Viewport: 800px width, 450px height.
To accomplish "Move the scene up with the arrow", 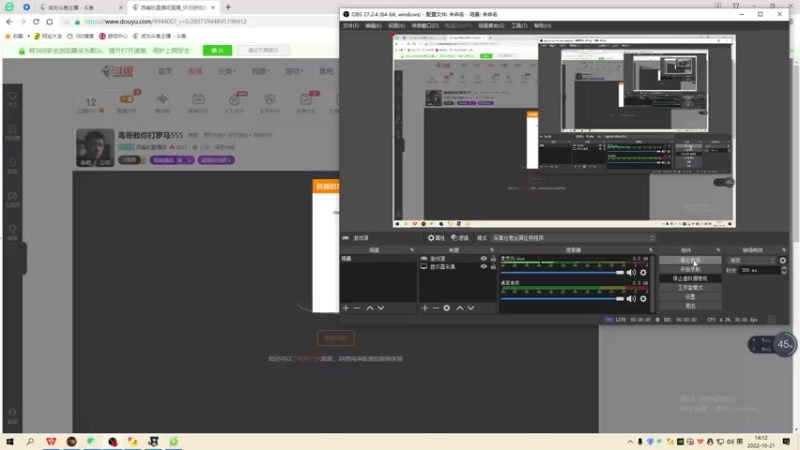I will tap(370, 308).
